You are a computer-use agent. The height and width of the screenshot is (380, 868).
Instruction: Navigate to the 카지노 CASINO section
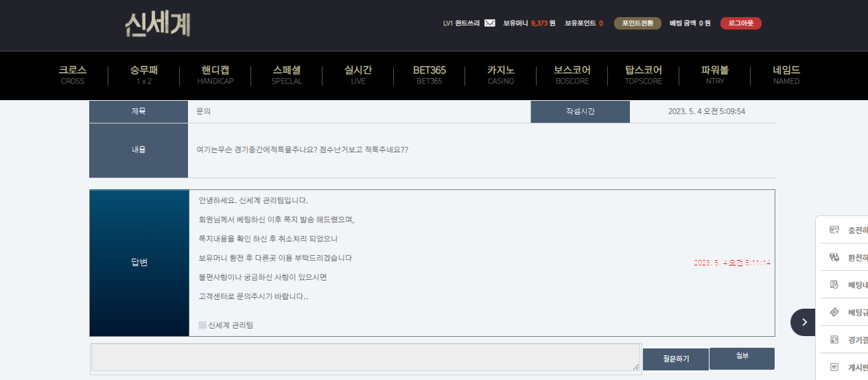click(500, 75)
